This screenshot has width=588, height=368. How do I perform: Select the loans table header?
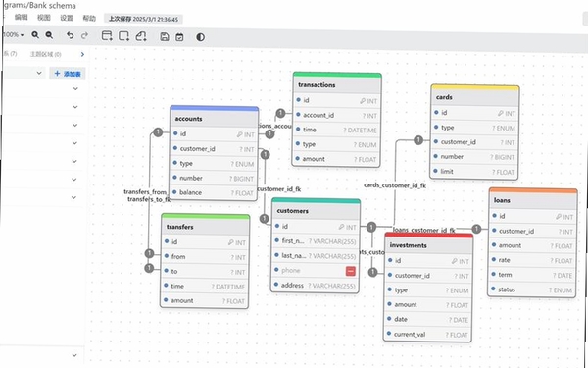(x=533, y=200)
